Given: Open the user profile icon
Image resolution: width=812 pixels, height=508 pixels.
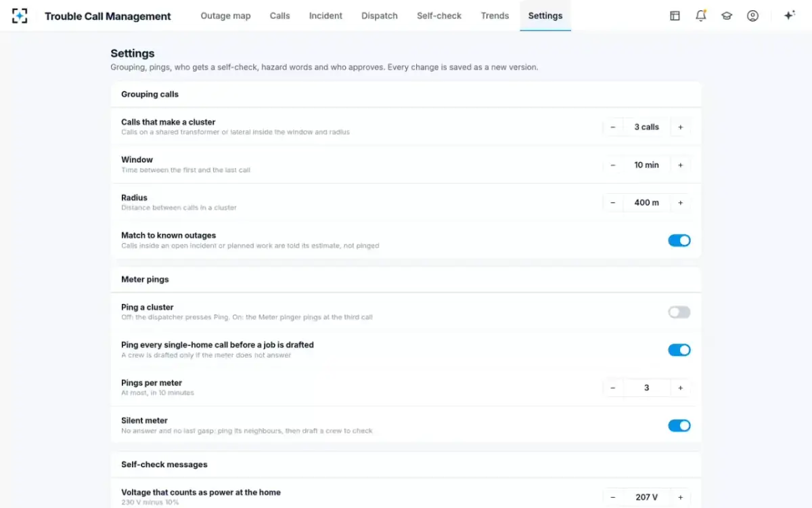Looking at the screenshot, I should 752,16.
